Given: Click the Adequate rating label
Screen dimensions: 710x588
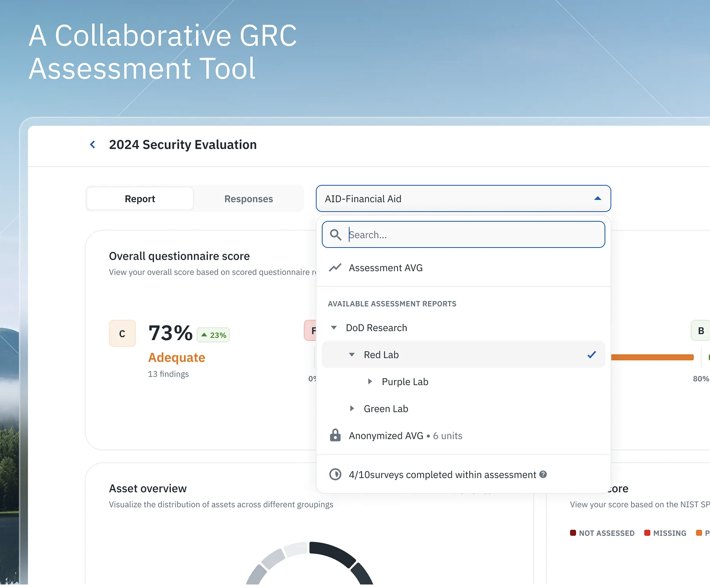Looking at the screenshot, I should click(x=177, y=357).
